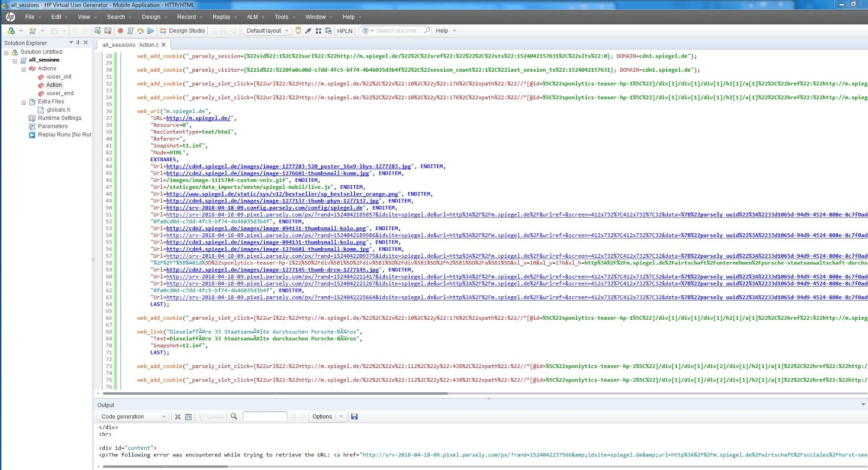Pin the Solution Explorer panel
This screenshot has height=470, width=868.
[78, 42]
